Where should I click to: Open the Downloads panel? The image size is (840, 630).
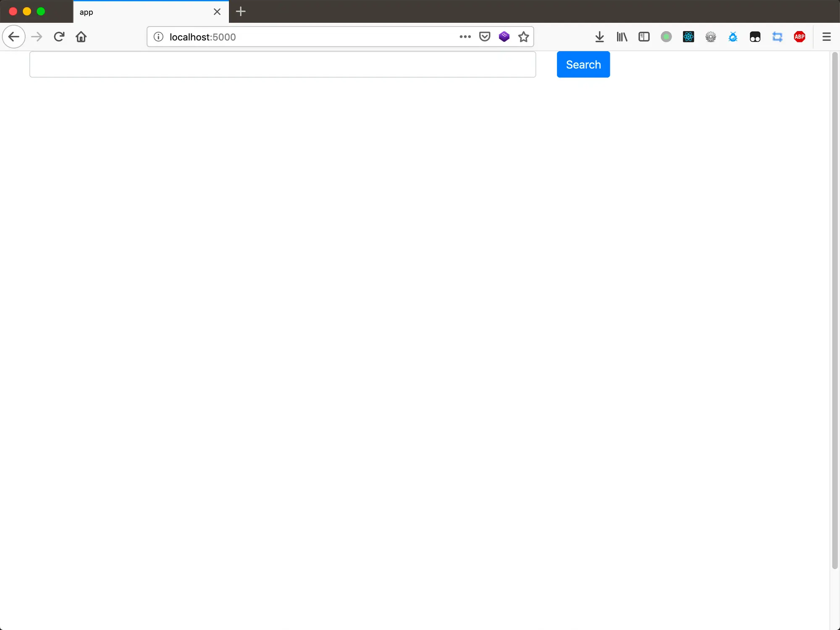(x=599, y=37)
